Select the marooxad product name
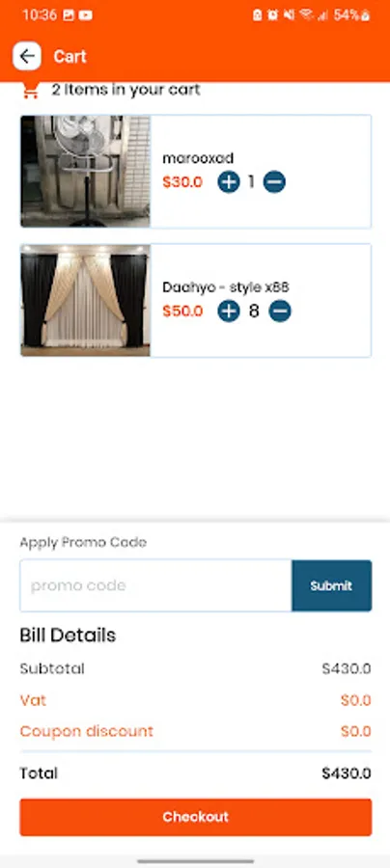This screenshot has height=868, width=390. pos(198,158)
